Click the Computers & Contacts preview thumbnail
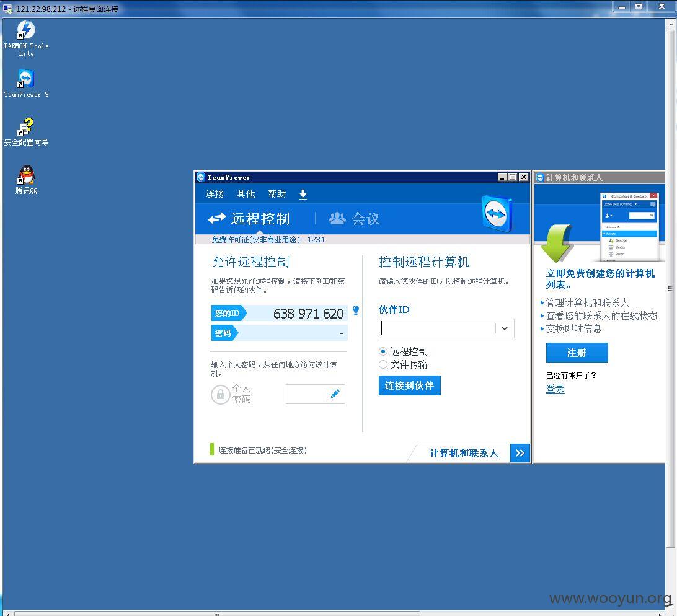The height and width of the screenshot is (616, 677). pyautogui.click(x=629, y=227)
